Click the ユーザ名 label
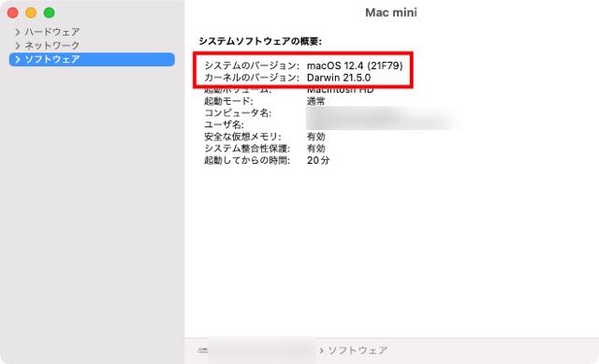Image resolution: width=599 pixels, height=364 pixels. pos(224,124)
